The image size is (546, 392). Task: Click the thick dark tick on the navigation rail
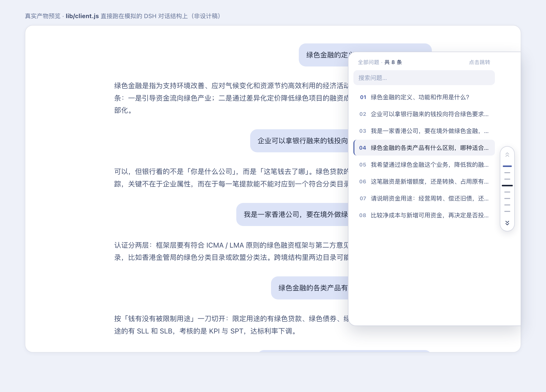pos(507,185)
